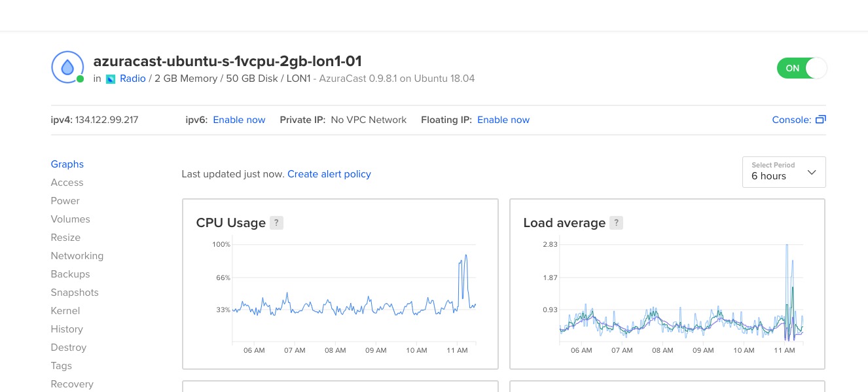Click the Radio project link

pyautogui.click(x=132, y=79)
